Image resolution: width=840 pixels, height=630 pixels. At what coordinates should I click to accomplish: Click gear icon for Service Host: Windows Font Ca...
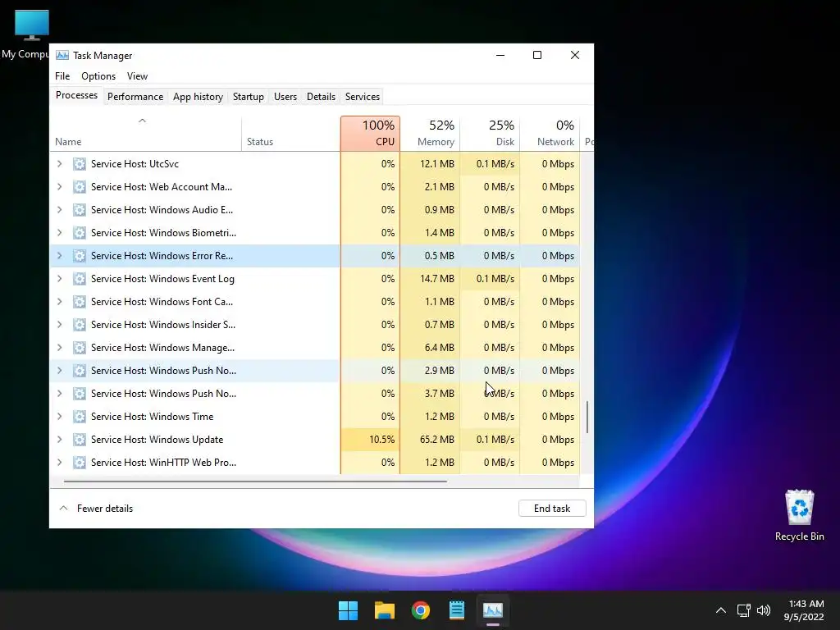pos(80,302)
